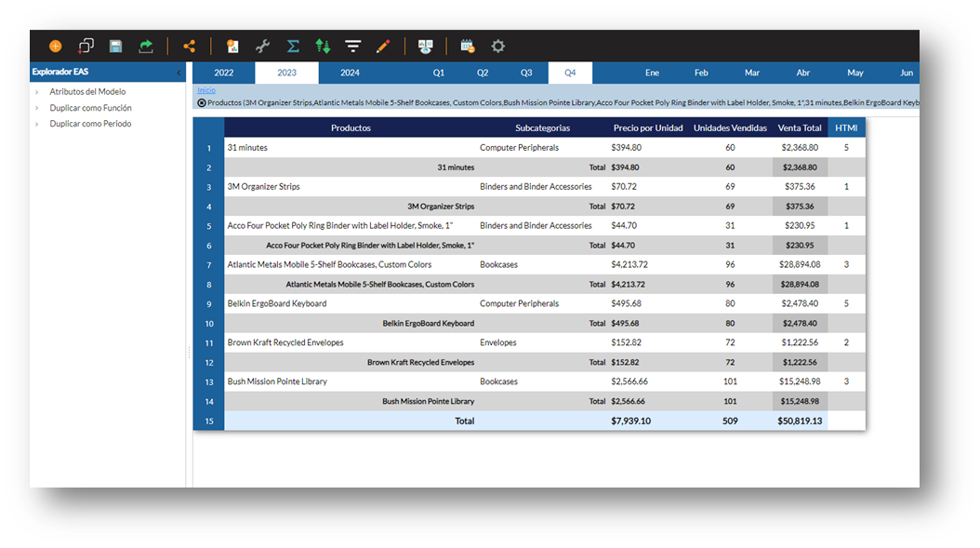Expand the Atributos del Modelo node arrow
Viewport: 980px width, 548px height.
click(x=37, y=92)
